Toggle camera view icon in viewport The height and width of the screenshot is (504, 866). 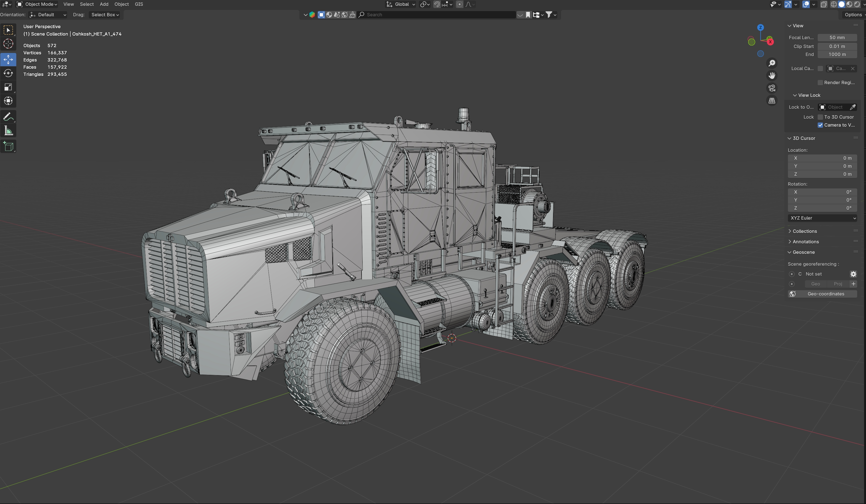[x=772, y=88]
